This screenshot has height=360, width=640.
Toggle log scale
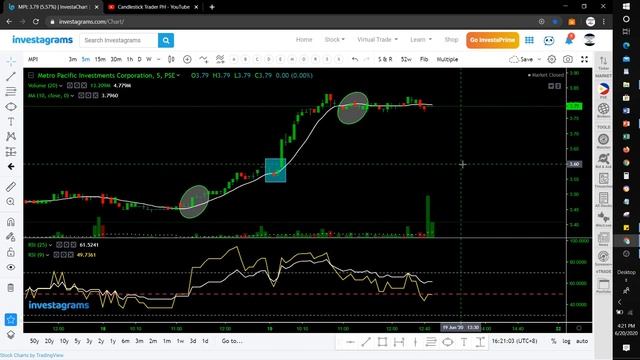pos(567,341)
